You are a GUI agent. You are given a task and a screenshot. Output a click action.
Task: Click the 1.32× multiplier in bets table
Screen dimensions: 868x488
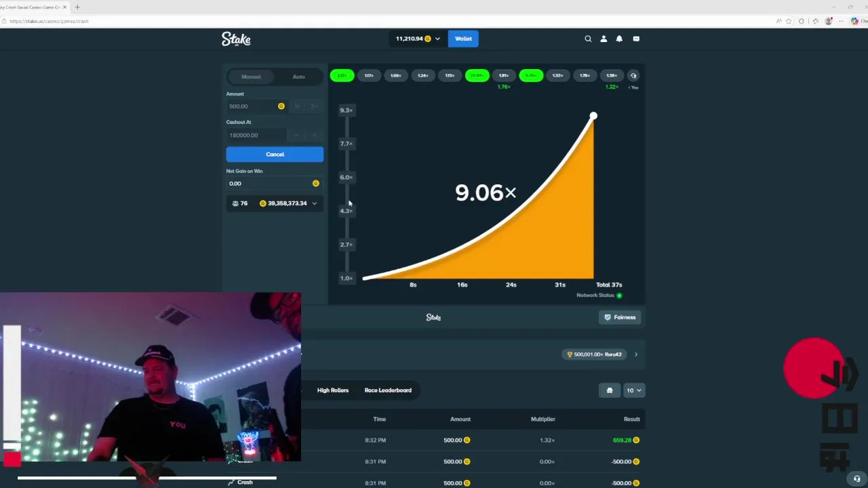point(547,441)
